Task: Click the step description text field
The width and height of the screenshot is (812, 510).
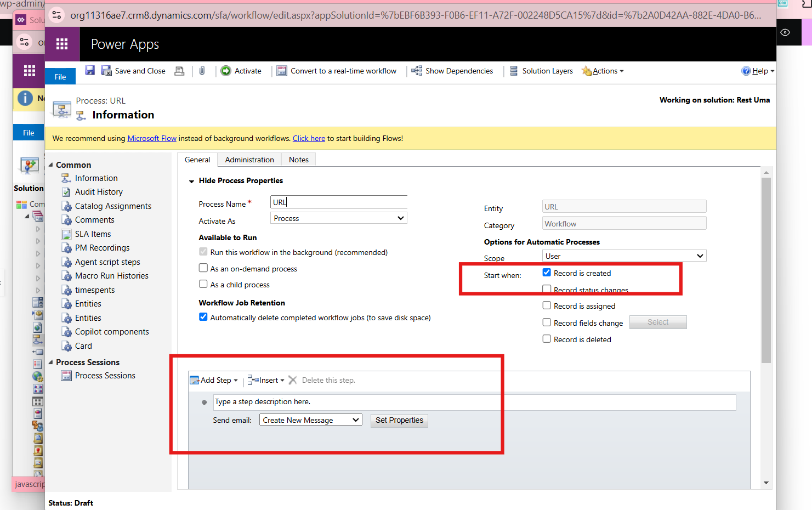Action: pos(475,402)
